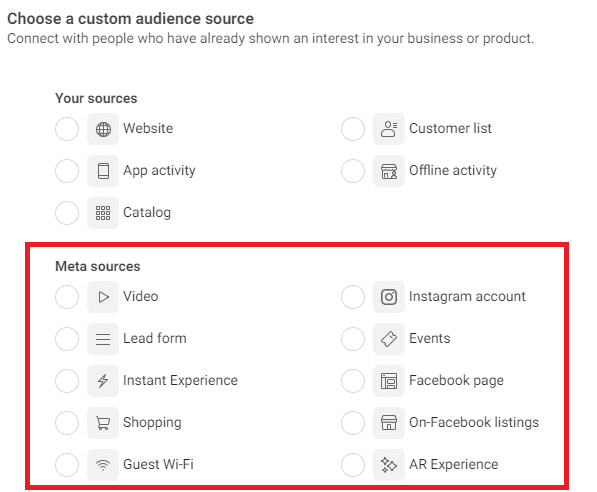
Task: Click the Instagram account camera icon
Action: (389, 297)
